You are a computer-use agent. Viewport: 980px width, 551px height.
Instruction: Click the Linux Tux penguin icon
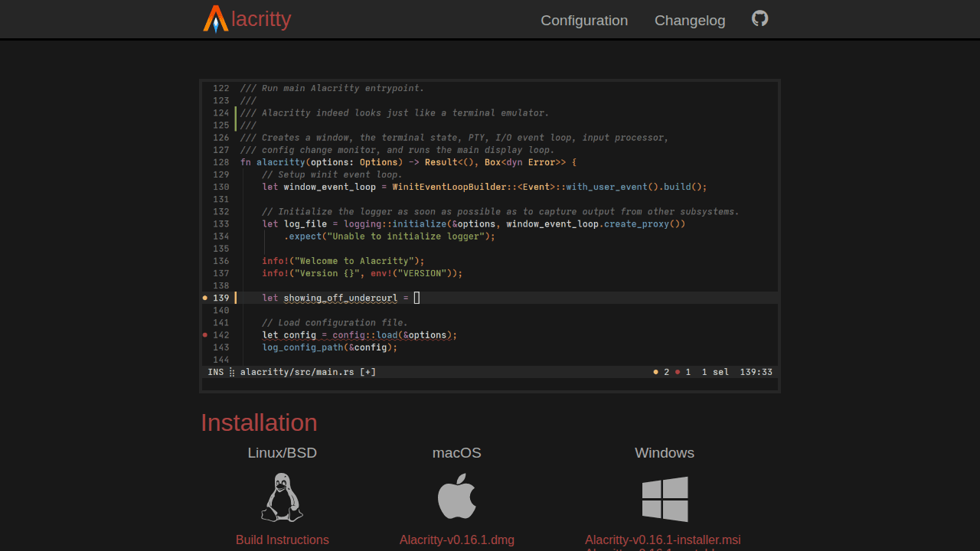click(x=283, y=497)
